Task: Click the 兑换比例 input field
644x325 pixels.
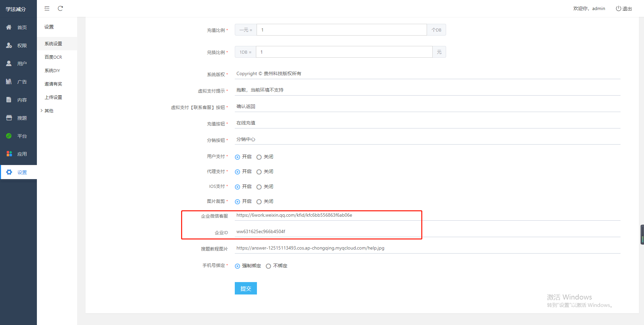Action: coord(344,52)
